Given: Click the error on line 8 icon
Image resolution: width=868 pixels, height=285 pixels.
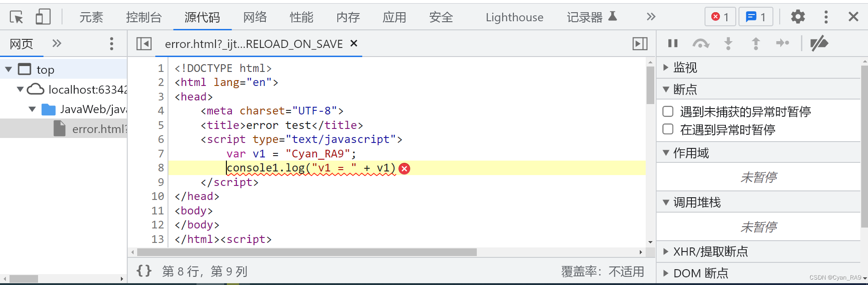Looking at the screenshot, I should pos(404,168).
